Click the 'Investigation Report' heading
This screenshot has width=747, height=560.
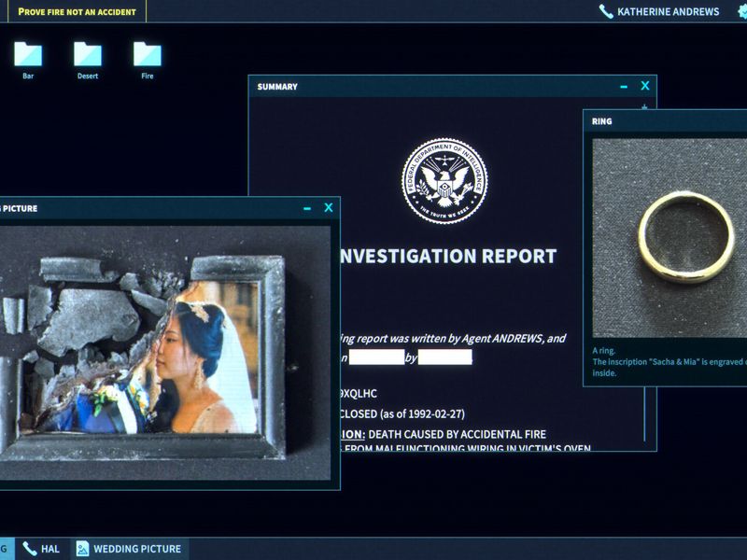pyautogui.click(x=448, y=256)
